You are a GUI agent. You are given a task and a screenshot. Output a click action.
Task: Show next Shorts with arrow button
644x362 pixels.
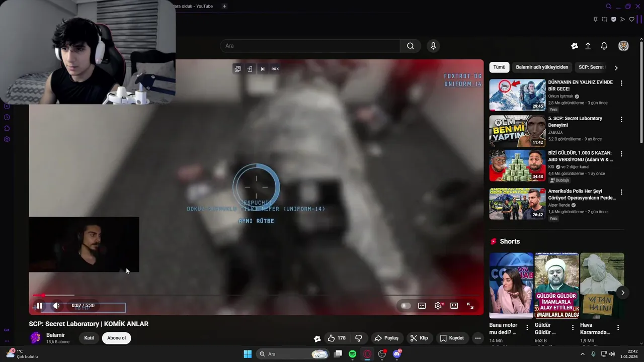(x=623, y=293)
